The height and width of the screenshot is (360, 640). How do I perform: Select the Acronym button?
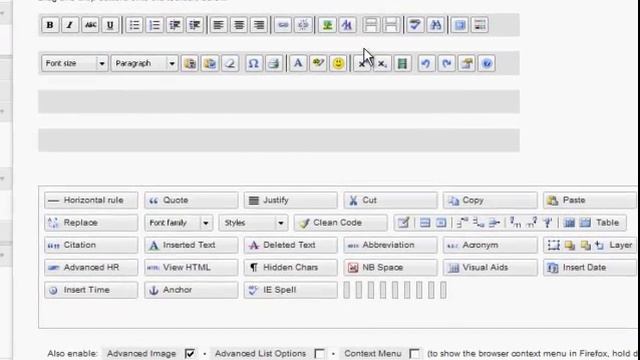[x=490, y=245]
